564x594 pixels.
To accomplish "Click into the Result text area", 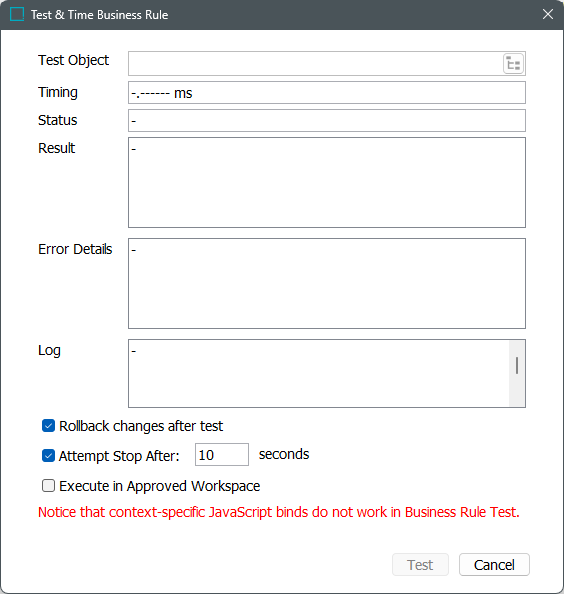I will pyautogui.click(x=327, y=182).
